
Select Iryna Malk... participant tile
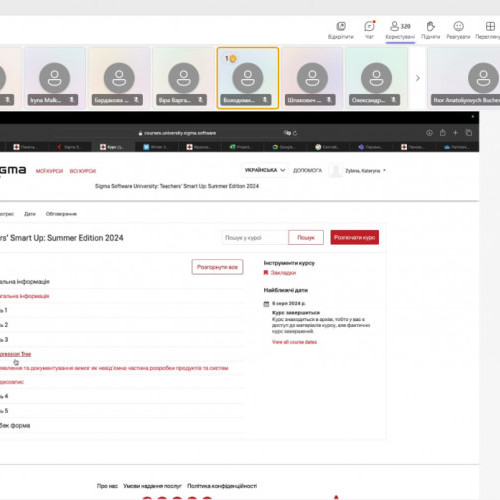tap(55, 78)
